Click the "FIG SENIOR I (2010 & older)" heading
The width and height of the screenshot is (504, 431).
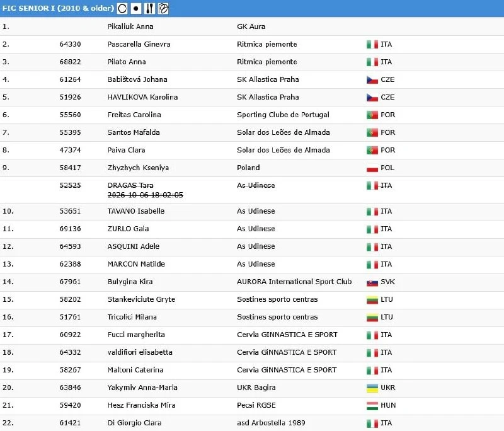click(x=58, y=8)
